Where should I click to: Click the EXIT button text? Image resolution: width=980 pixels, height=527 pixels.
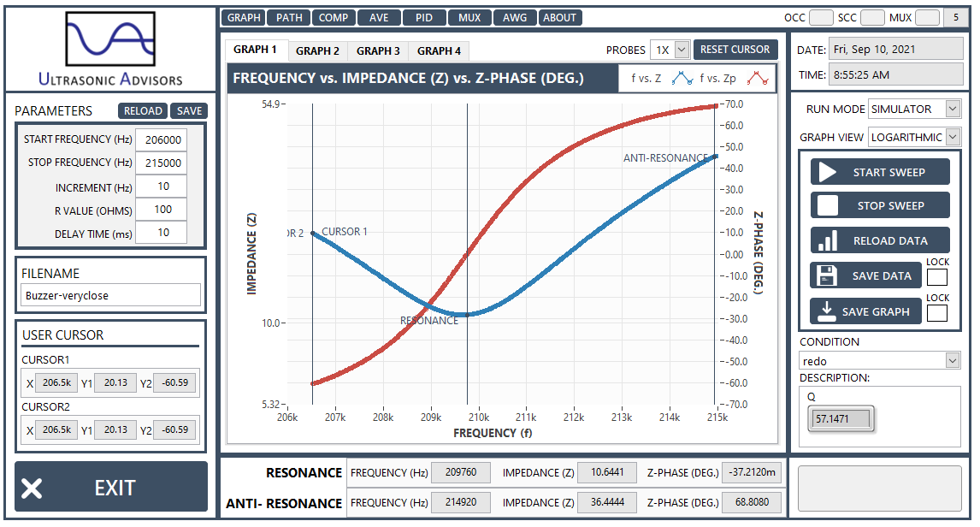pyautogui.click(x=115, y=489)
